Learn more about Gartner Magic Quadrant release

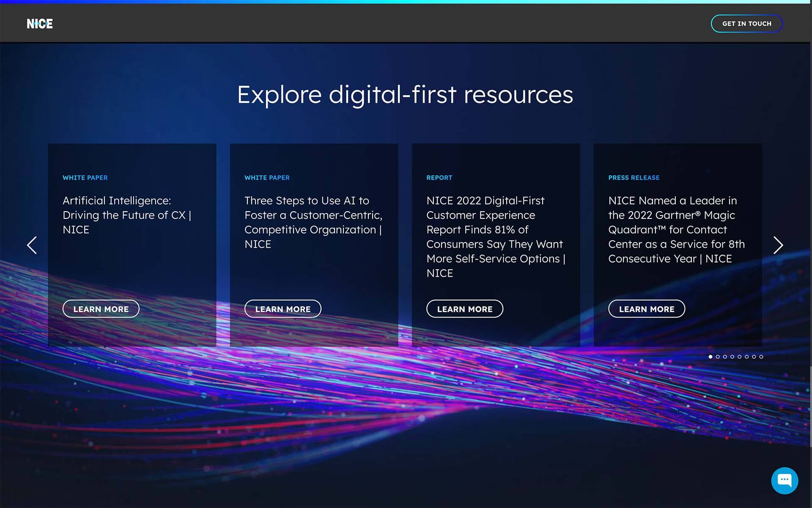[647, 309]
